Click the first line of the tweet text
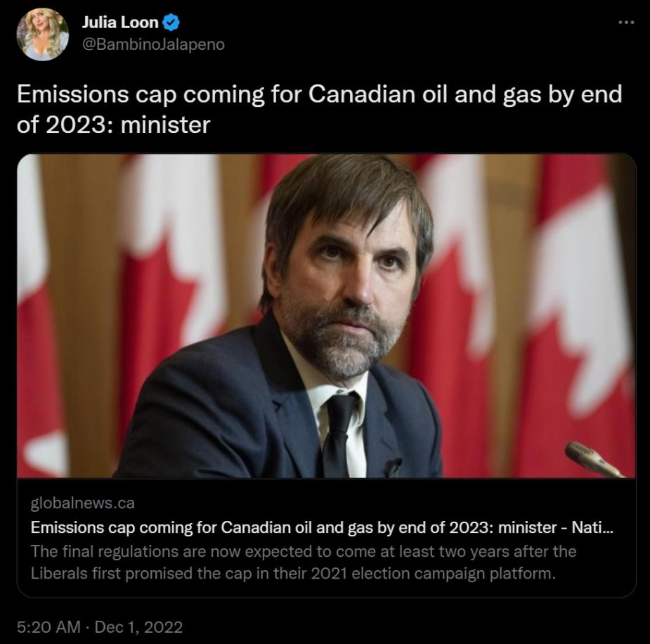This screenshot has width=650, height=644. (x=319, y=94)
